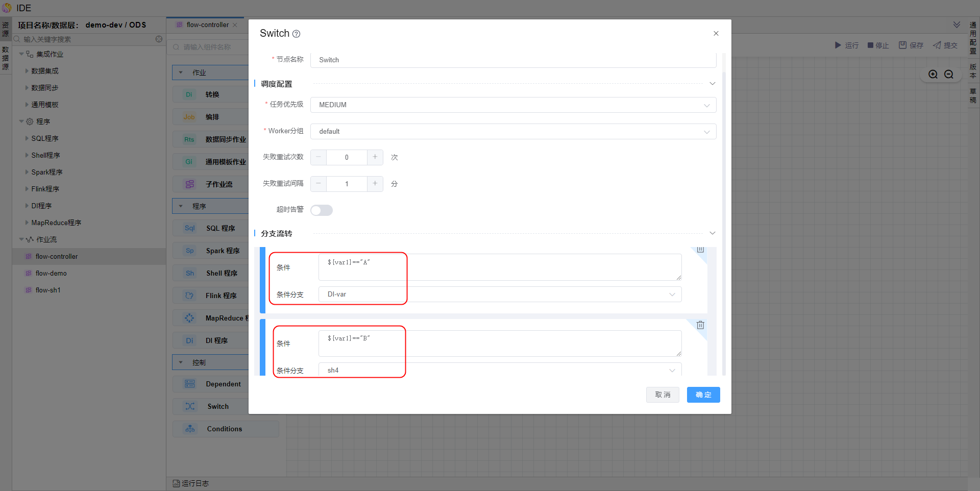
Task: Click the Save (保存) toolbar icon
Action: point(902,45)
